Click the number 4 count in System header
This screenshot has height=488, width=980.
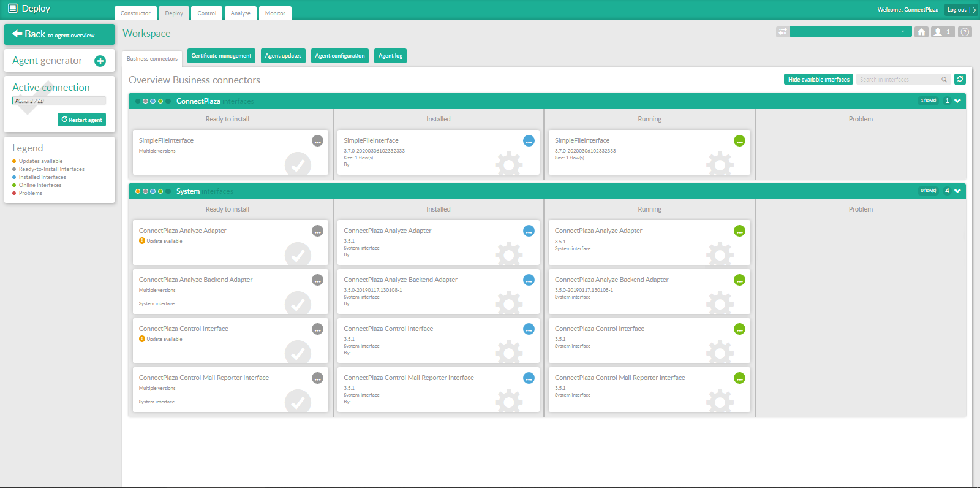click(x=947, y=191)
